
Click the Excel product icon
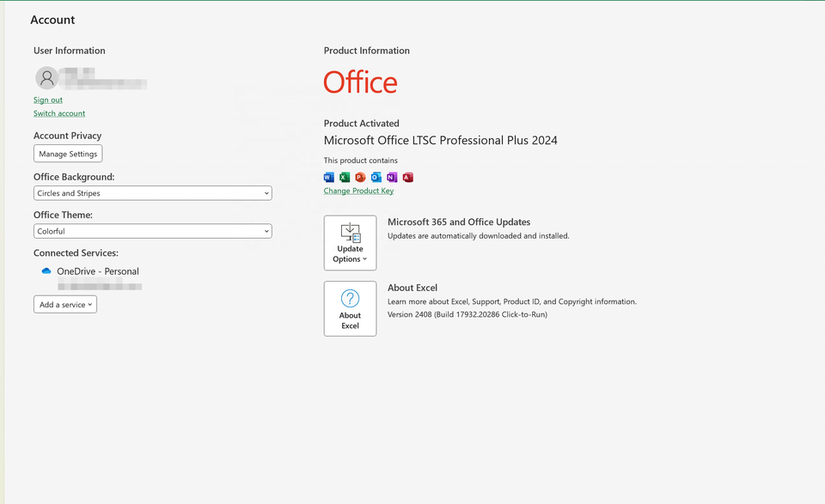[x=345, y=177]
